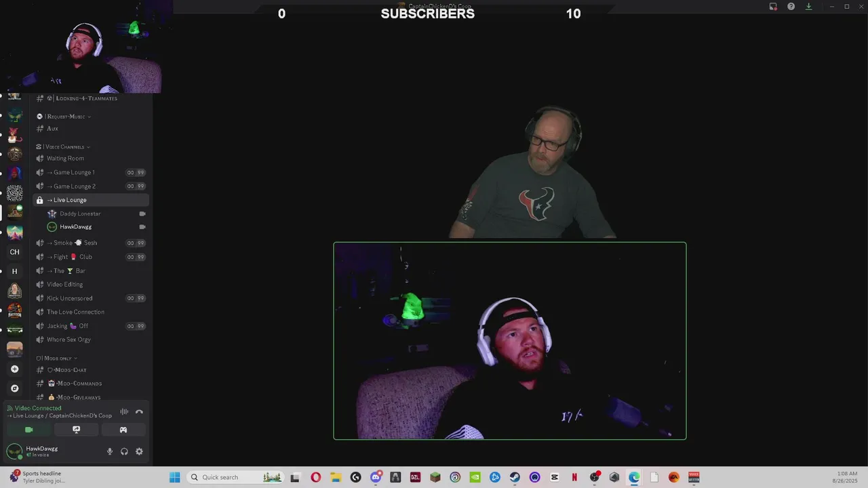Screen dimensions: 868x488
Task: Open CapCut on the taskbar
Action: pyautogui.click(x=555, y=477)
